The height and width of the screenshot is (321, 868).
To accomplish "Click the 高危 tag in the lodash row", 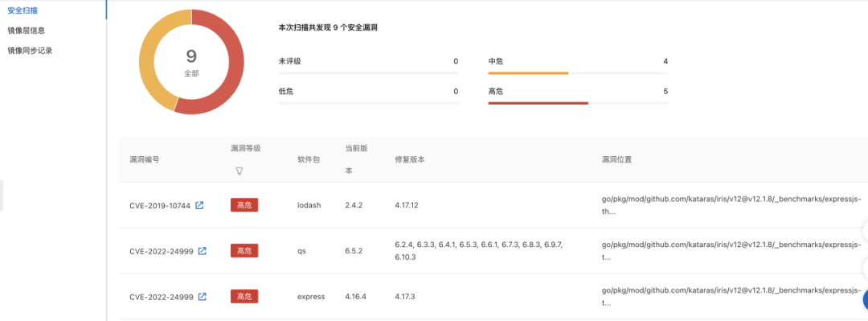I will pos(244,205).
